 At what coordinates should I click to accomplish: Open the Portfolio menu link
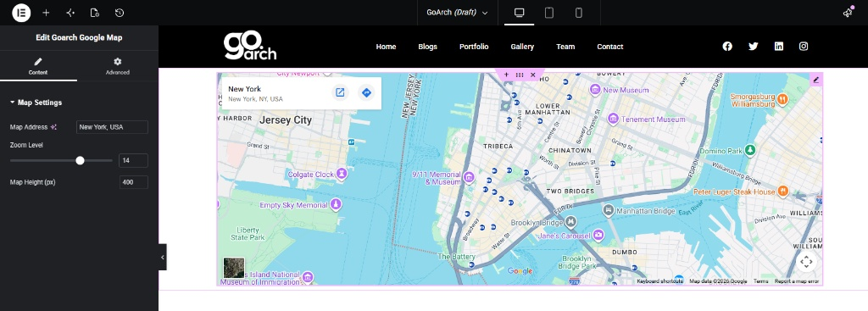[x=474, y=47]
